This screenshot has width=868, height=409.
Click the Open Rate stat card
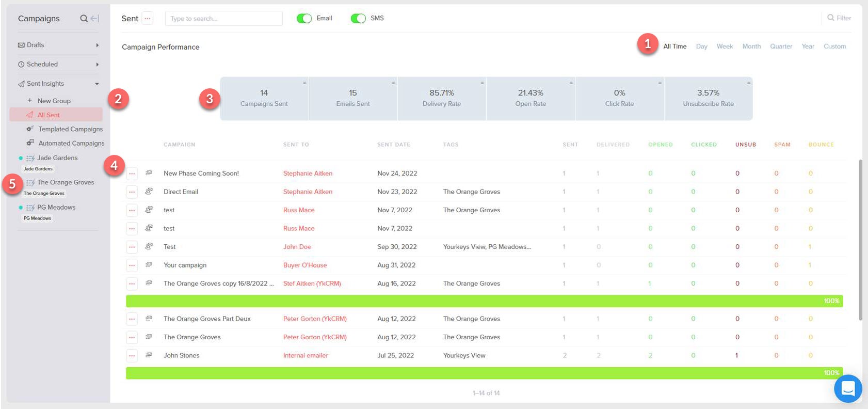(x=531, y=99)
